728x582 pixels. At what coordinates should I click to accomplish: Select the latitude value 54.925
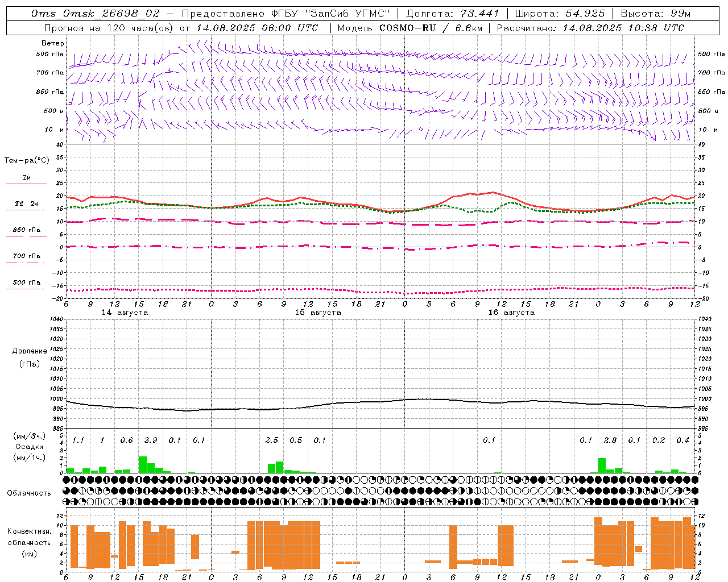tap(585, 13)
